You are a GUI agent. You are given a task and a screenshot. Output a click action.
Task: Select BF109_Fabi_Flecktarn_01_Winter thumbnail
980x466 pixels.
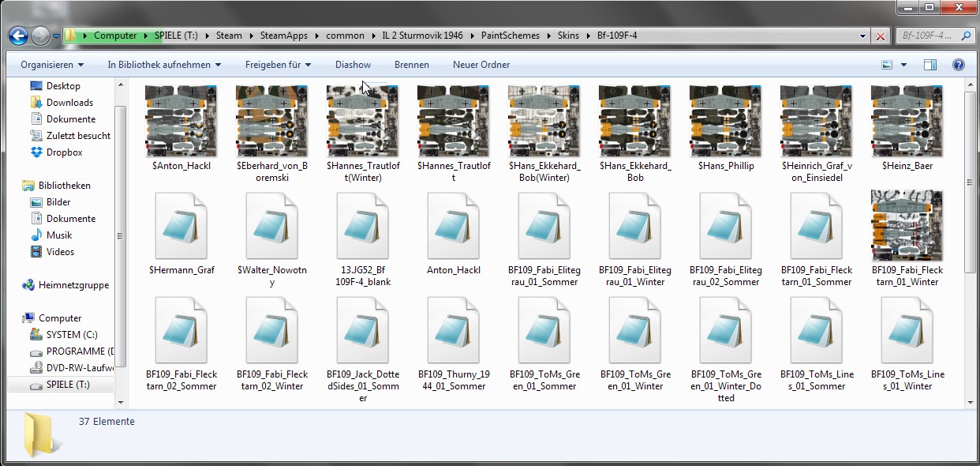pos(907,226)
